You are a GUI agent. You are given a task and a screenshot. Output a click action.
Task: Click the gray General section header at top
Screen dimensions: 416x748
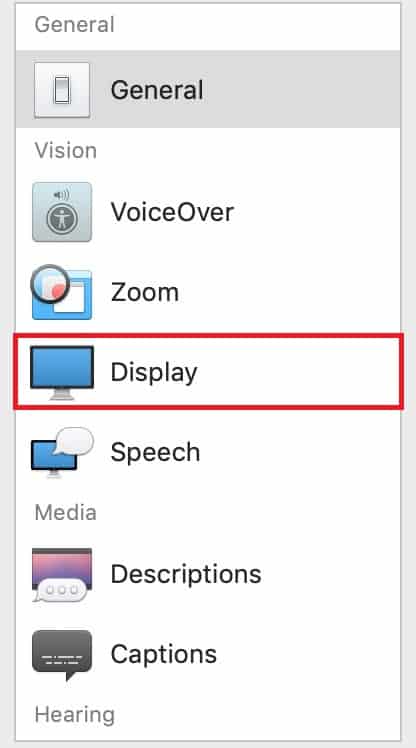click(74, 25)
